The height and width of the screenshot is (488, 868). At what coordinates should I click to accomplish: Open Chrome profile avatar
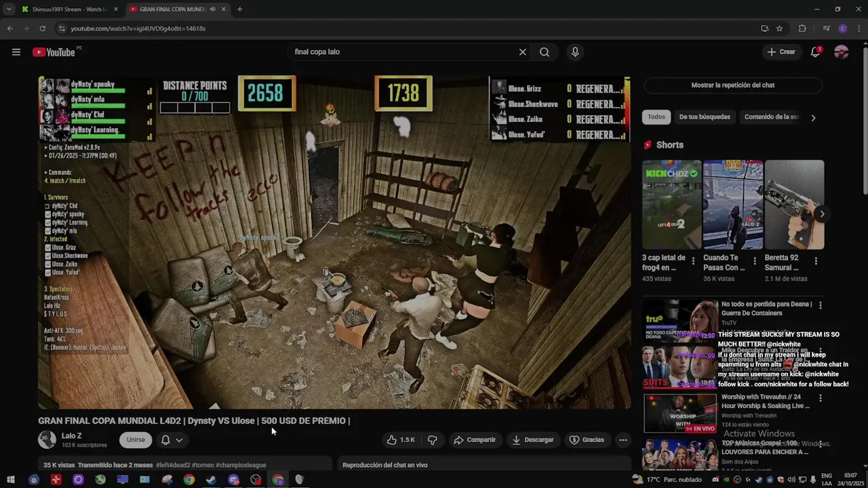pyautogui.click(x=843, y=28)
